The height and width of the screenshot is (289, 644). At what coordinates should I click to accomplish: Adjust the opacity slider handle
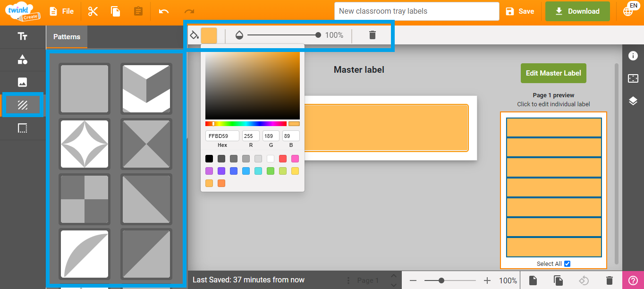tap(318, 35)
